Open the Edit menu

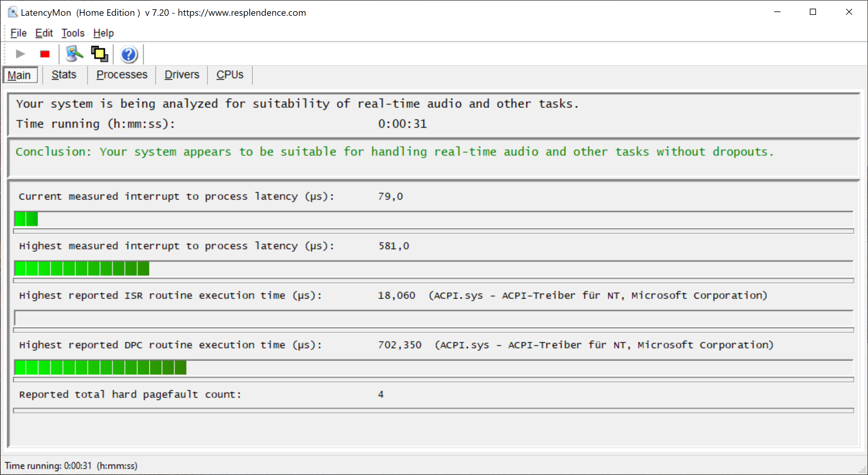pyautogui.click(x=44, y=33)
